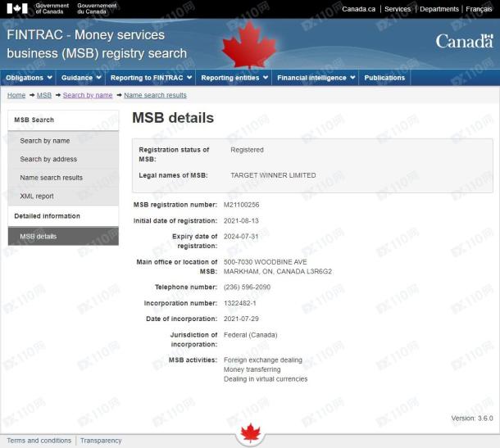Open the Canada.ca link
500x448 pixels.
click(358, 9)
